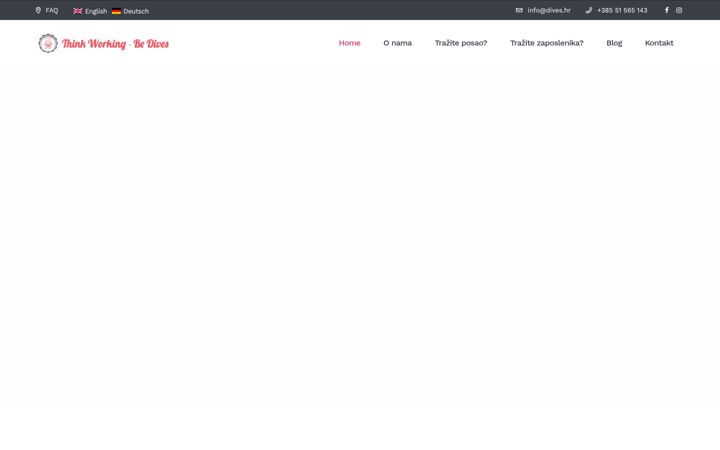Click the Dives circular logo emblem
Viewport: 720px width, 450px height.
coord(48,43)
